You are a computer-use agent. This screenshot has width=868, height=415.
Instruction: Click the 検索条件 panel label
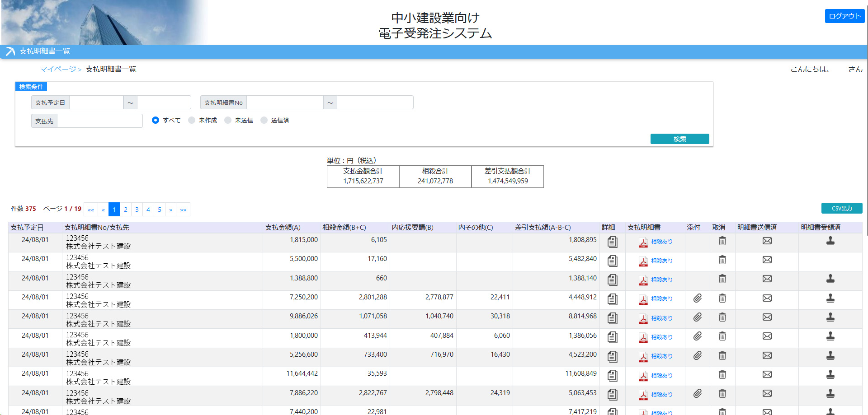click(31, 87)
